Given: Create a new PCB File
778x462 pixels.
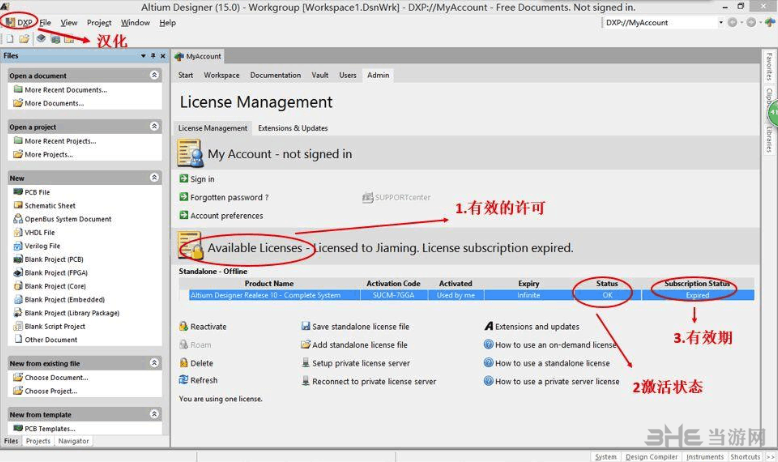Looking at the screenshot, I should (32, 192).
